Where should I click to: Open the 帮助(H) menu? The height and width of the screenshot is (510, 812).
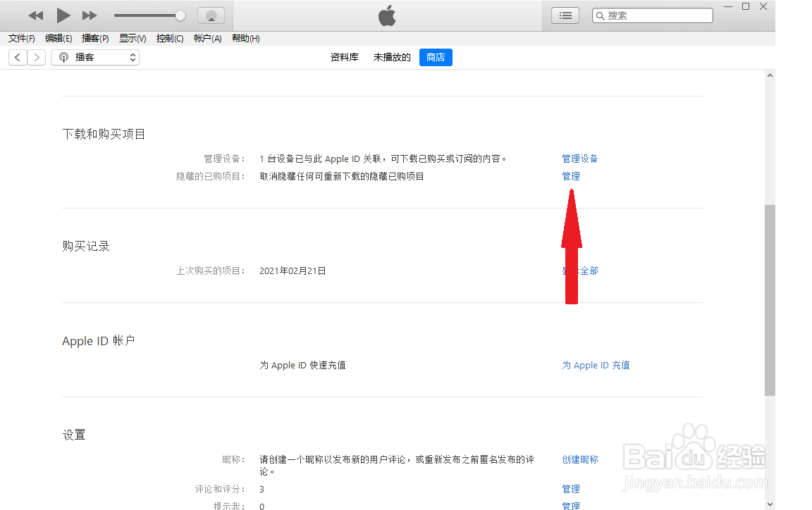[x=245, y=38]
